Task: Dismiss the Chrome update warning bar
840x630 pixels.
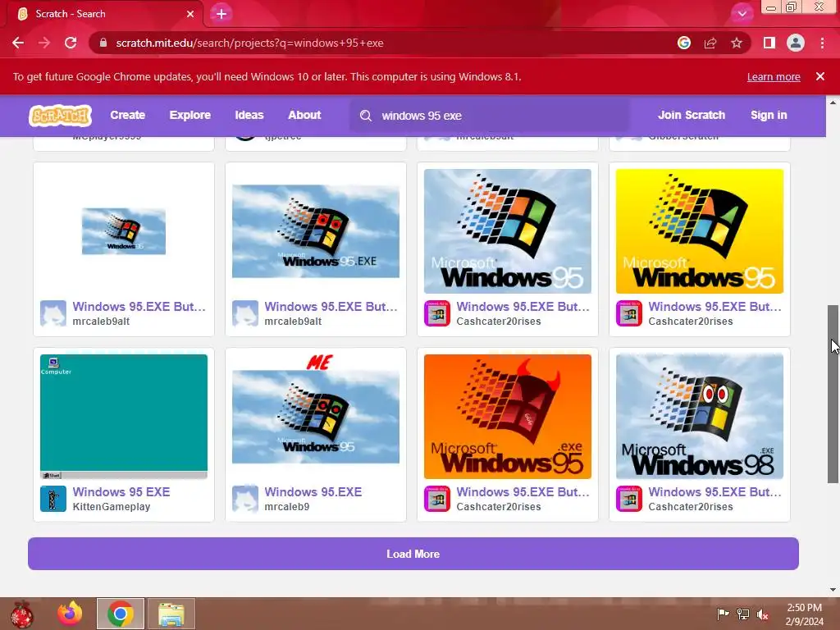Action: click(820, 76)
